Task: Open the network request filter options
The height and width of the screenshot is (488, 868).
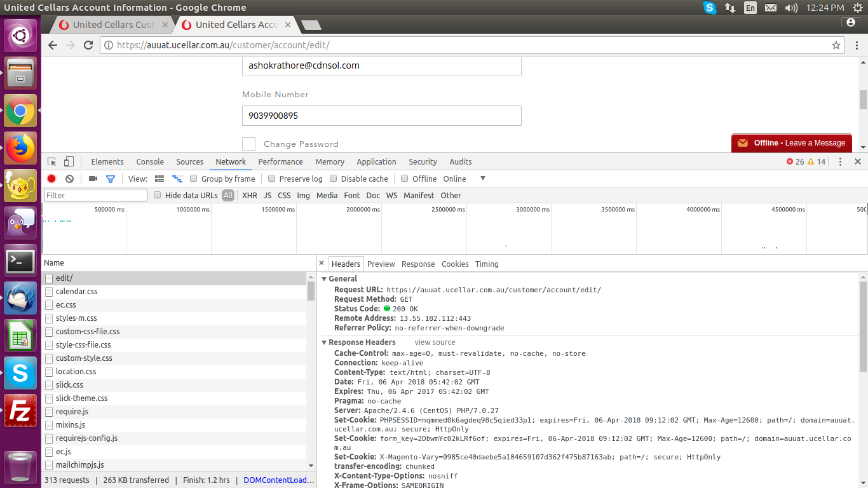Action: [x=110, y=179]
